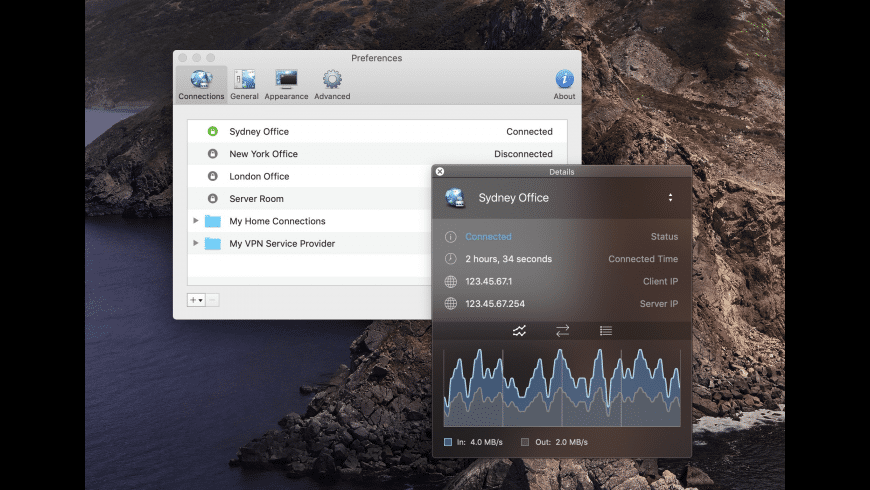
Task: Open the About info pane
Action: click(564, 85)
